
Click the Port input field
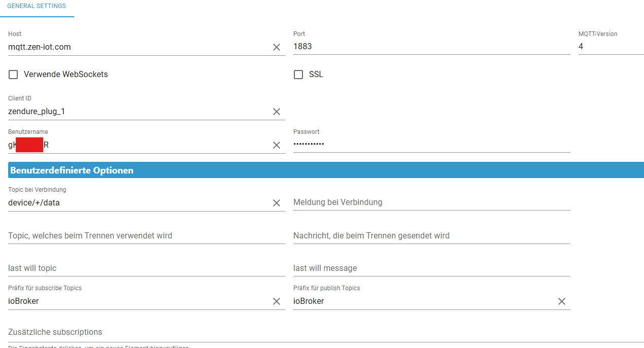coord(431,47)
